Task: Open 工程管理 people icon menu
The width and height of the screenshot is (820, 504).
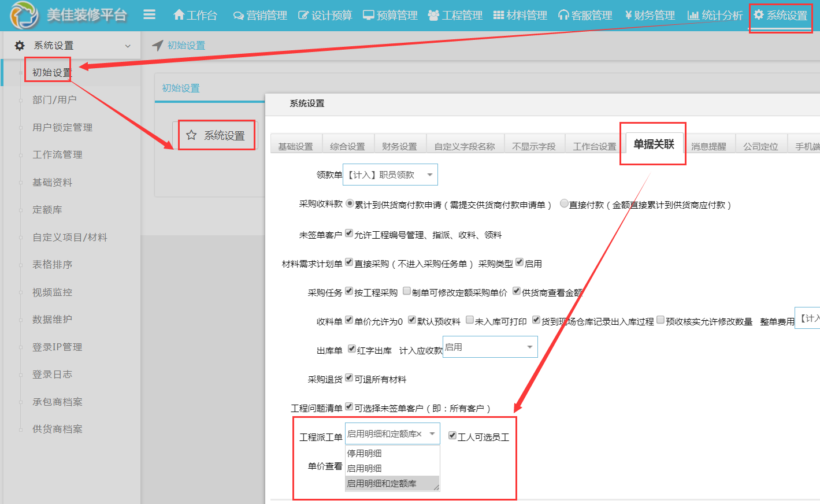Action: [x=433, y=16]
